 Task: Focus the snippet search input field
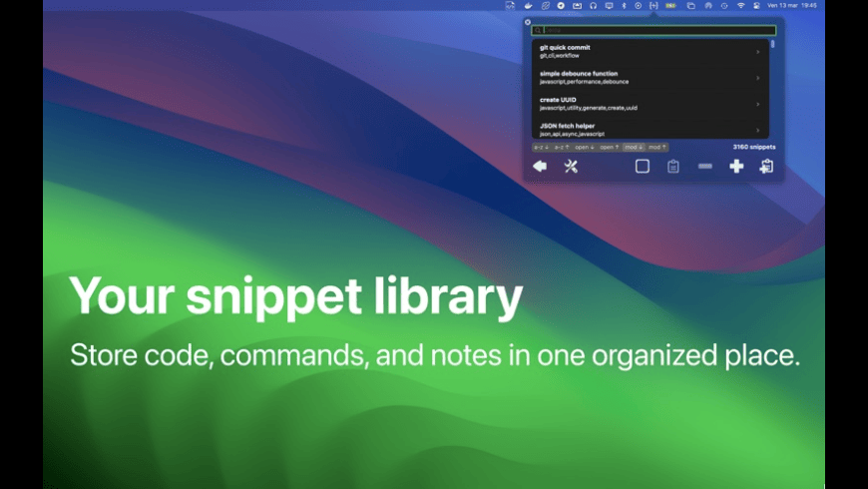653,31
